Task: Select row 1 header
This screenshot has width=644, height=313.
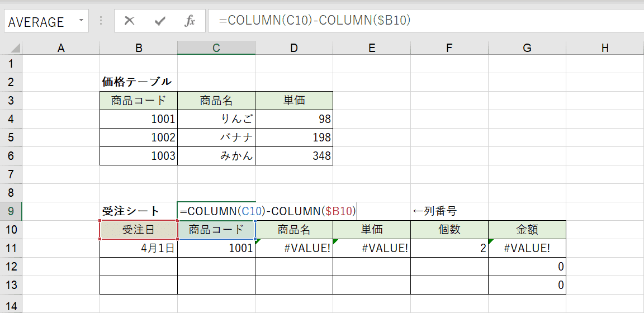Action: 11,64
